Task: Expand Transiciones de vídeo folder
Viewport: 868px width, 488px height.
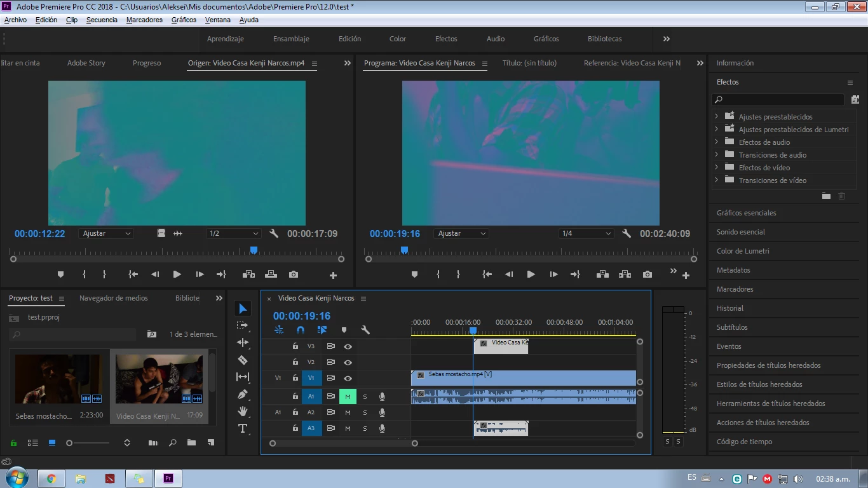Action: [716, 180]
